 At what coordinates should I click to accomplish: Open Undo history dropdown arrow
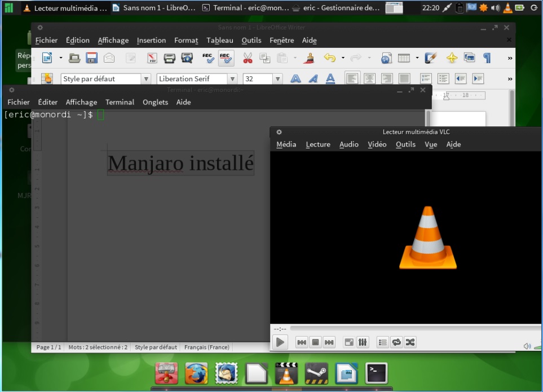coord(343,58)
